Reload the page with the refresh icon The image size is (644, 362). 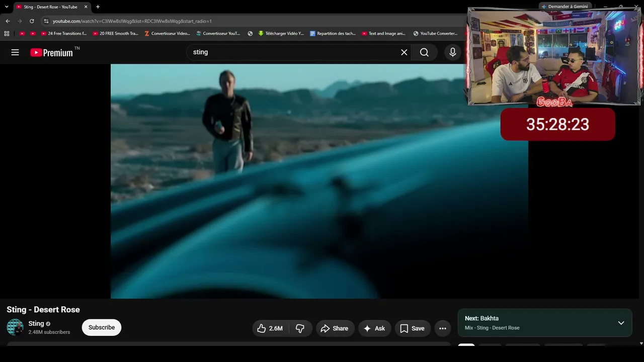coord(32,21)
